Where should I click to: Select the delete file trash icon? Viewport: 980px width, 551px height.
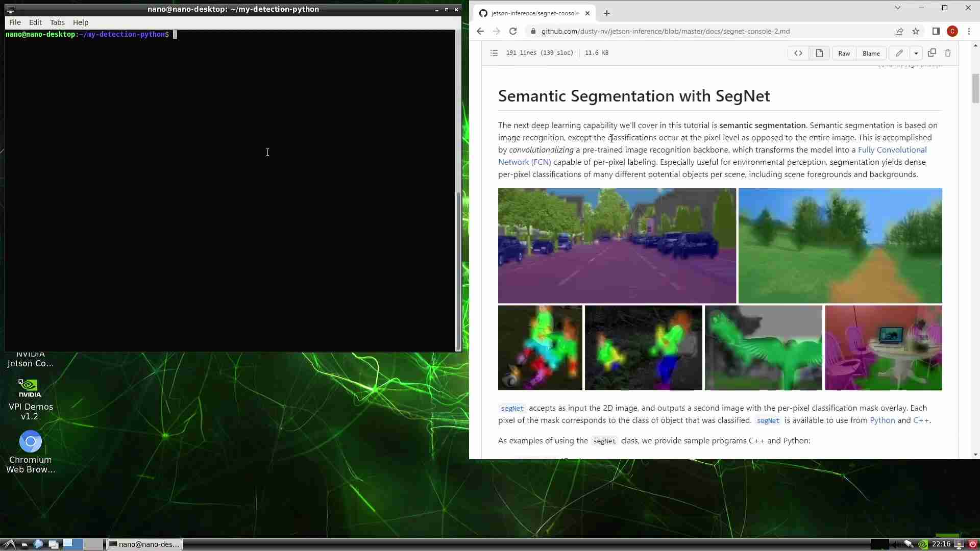point(948,53)
